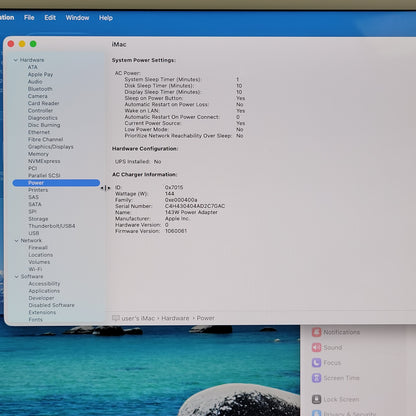This screenshot has height=416, width=416.
Task: Open the Help menu
Action: point(106,18)
